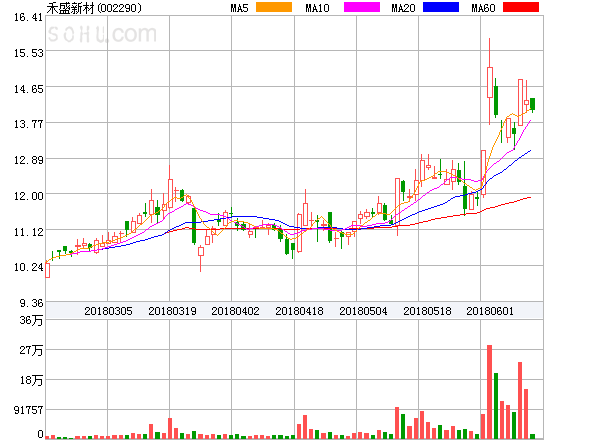
Task: Click the MA5 legend label
Action: click(239, 8)
